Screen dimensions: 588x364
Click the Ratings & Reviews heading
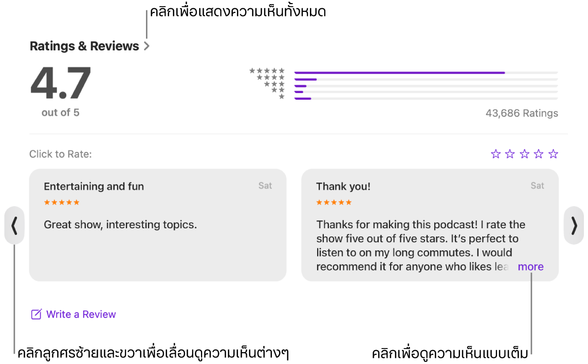click(x=84, y=46)
